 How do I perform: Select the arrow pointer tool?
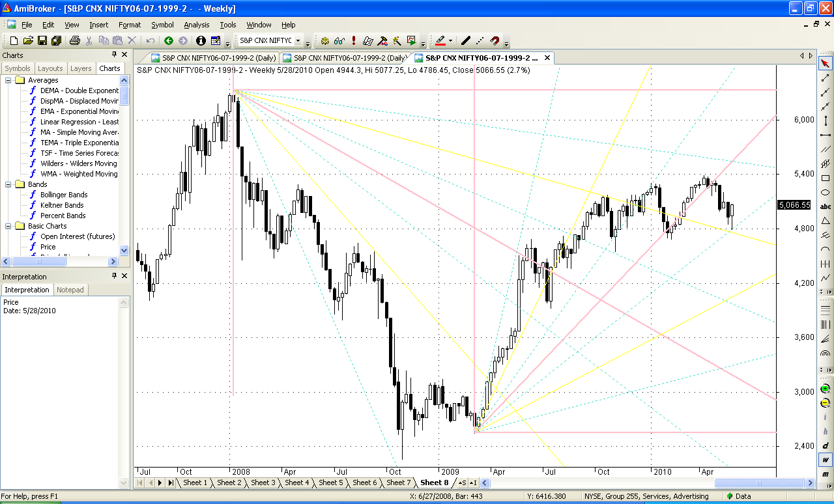tap(826, 64)
